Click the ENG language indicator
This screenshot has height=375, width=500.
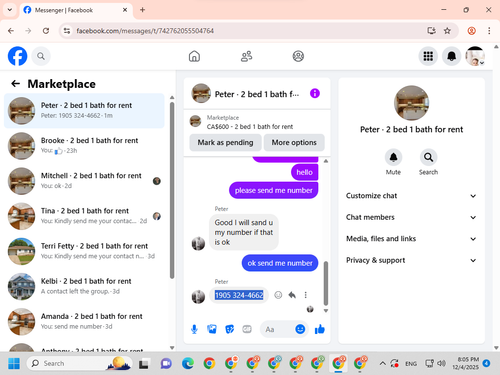point(411,363)
